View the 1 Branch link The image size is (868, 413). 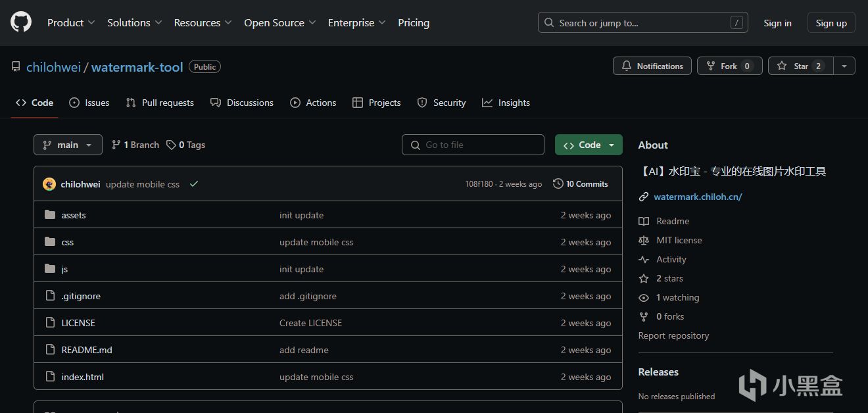coord(135,145)
